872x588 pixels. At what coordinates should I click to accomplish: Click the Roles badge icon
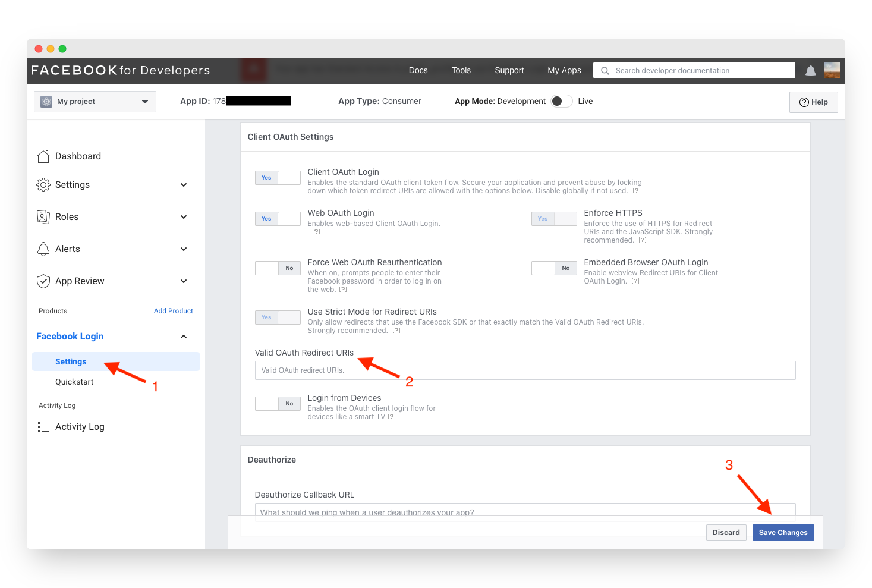tap(43, 217)
